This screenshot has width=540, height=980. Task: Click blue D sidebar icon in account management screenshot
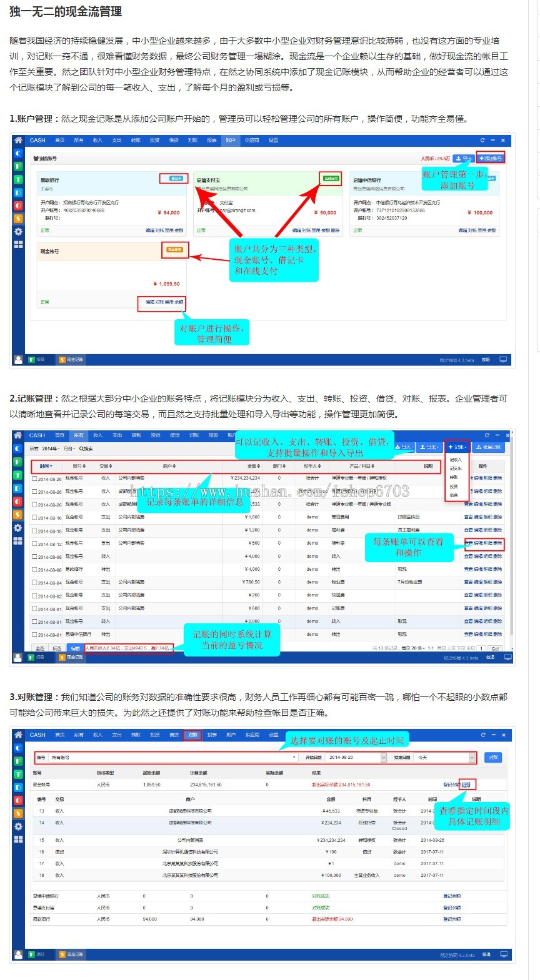tap(18, 192)
